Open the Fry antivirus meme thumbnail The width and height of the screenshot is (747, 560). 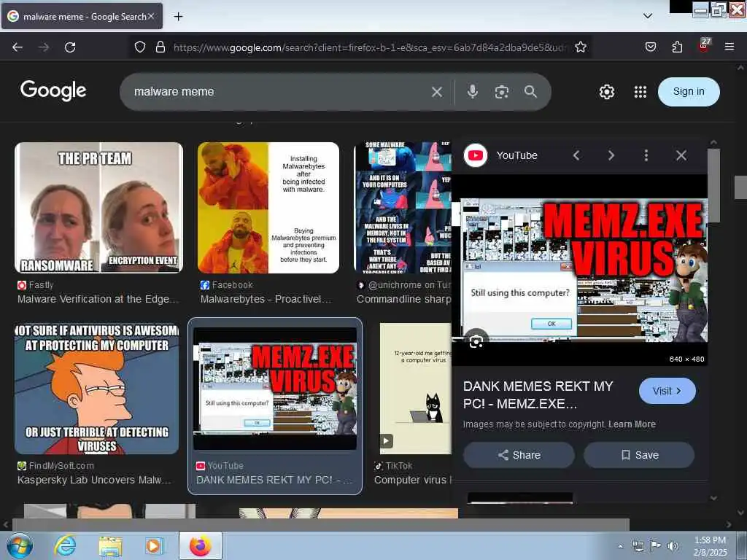[97, 389]
